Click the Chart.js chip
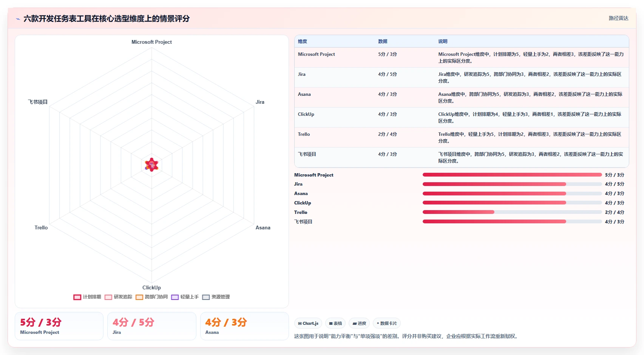This screenshot has height=355, width=644. (308, 323)
